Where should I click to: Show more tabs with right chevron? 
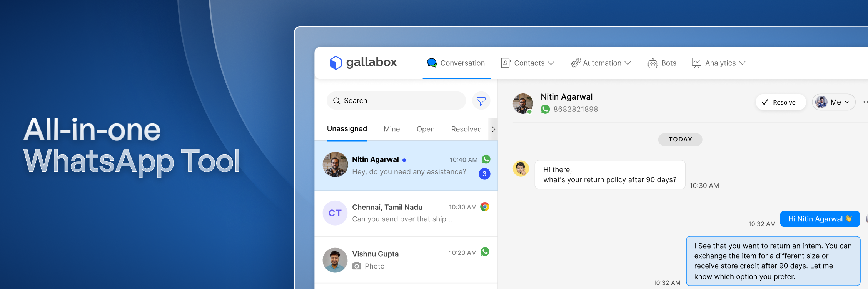click(493, 130)
